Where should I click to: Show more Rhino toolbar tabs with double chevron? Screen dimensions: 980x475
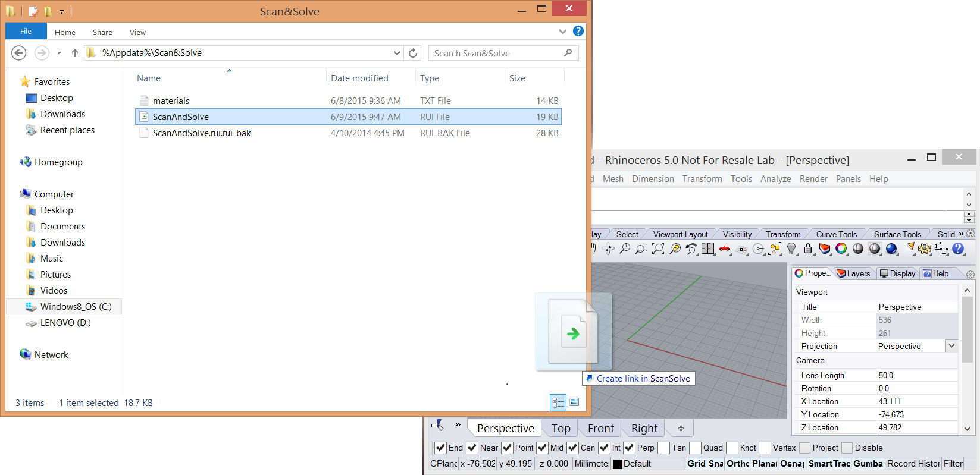point(961,234)
